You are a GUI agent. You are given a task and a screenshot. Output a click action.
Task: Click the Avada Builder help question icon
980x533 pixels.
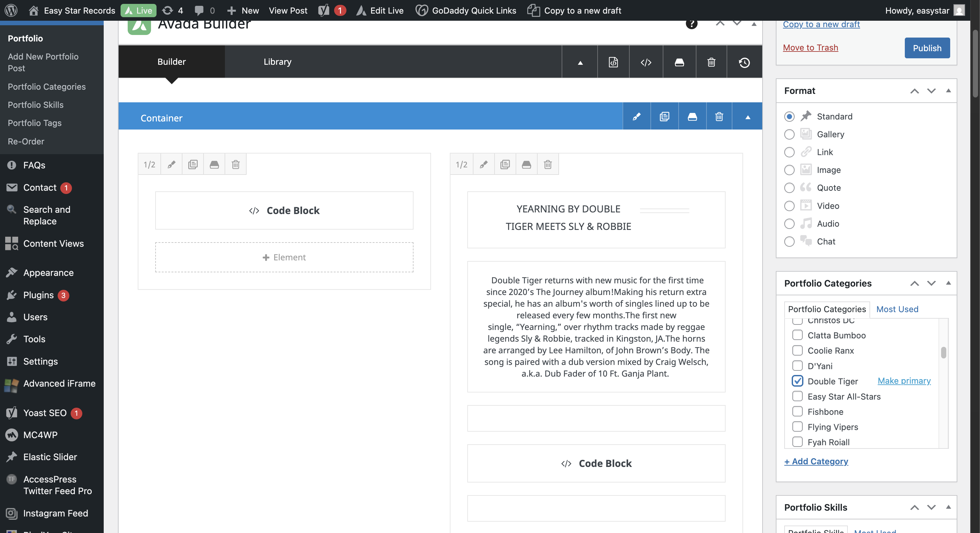(x=691, y=24)
